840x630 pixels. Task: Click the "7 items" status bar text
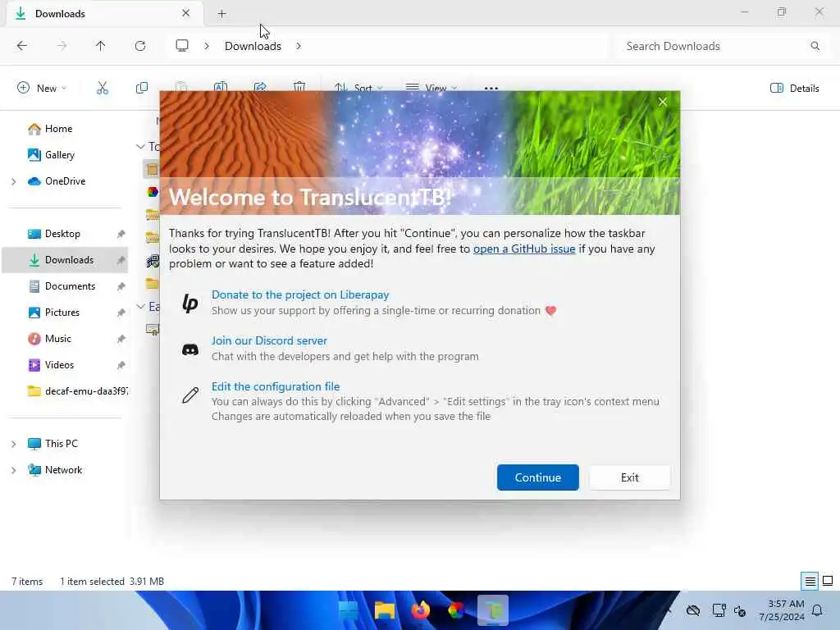pos(27,582)
